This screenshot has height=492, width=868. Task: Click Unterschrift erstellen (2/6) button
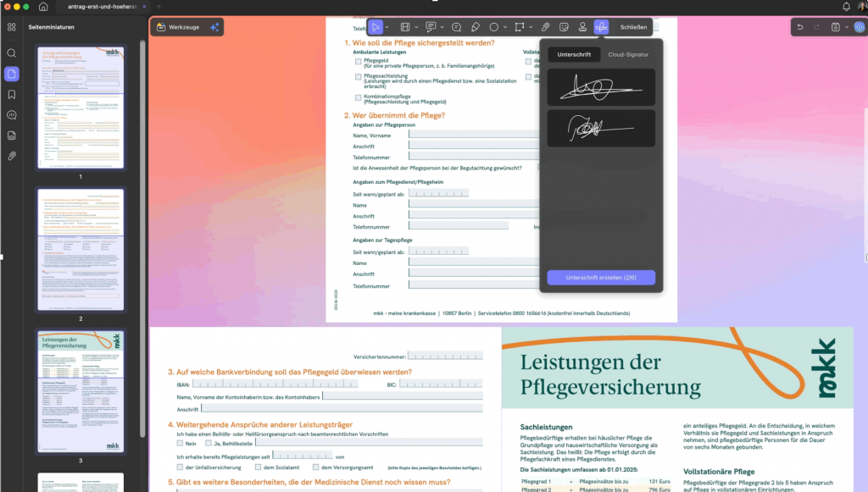tap(601, 278)
